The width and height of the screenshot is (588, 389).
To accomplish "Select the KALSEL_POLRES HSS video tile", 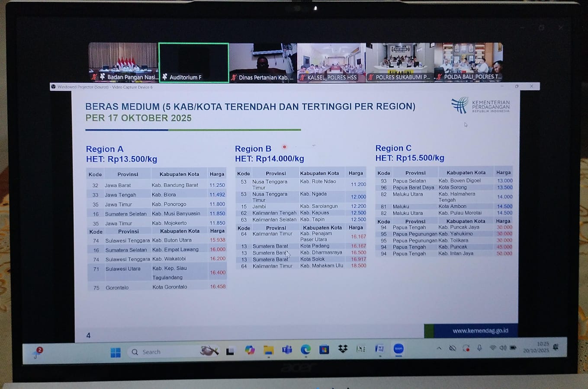I will point(331,62).
